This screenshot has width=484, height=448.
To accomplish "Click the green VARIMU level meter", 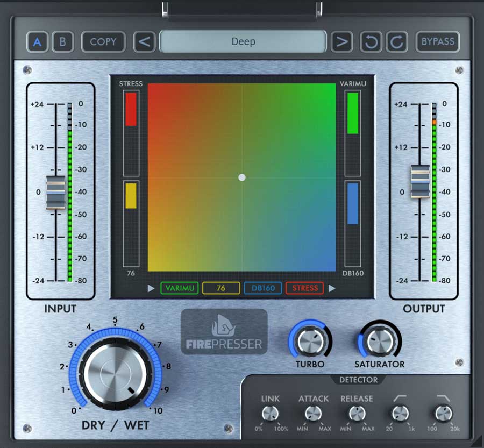I will coord(353,133).
